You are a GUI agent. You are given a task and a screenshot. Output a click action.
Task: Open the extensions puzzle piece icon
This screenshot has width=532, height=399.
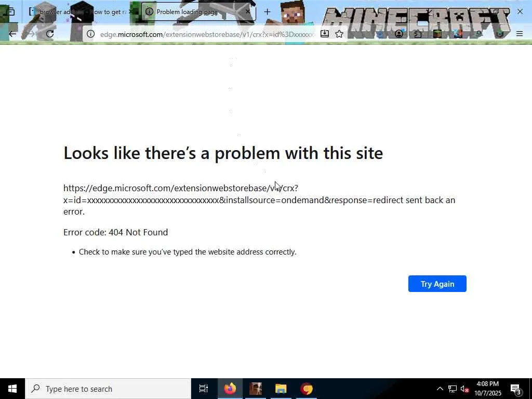[418, 34]
